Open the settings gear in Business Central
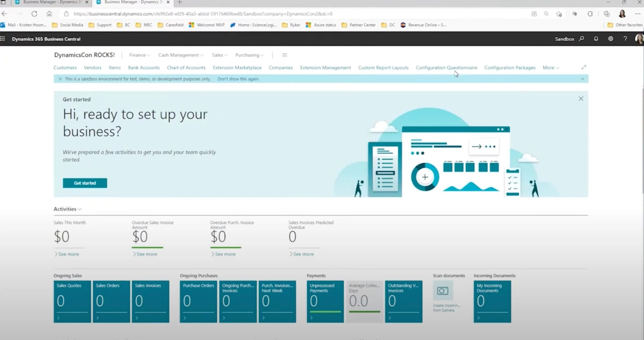Viewport: 644px width, 340px height. tap(611, 39)
